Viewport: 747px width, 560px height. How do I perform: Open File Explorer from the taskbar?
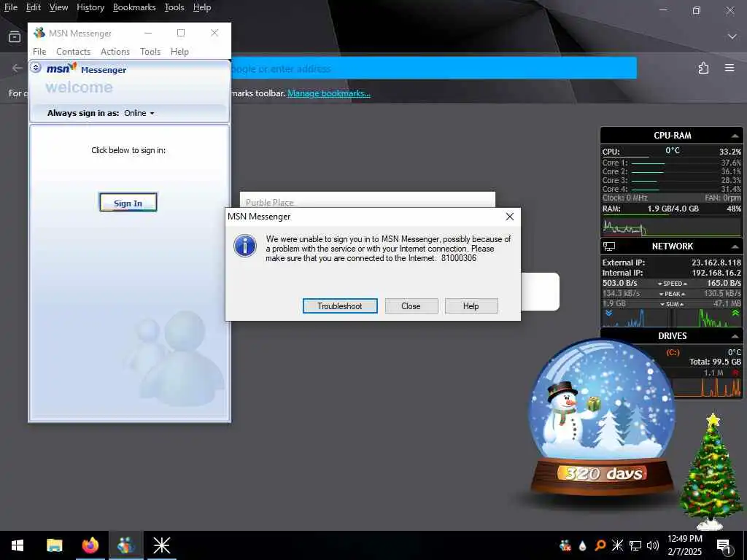(54, 545)
